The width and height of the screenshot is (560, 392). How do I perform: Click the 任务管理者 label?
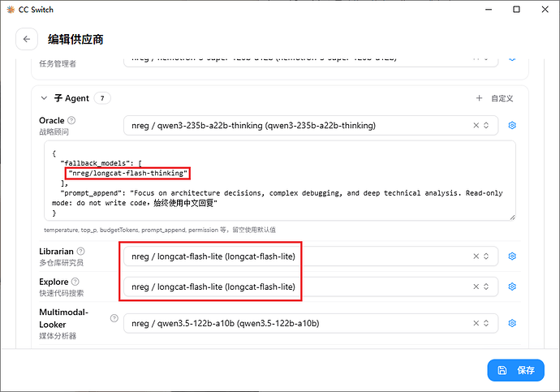[x=58, y=64]
